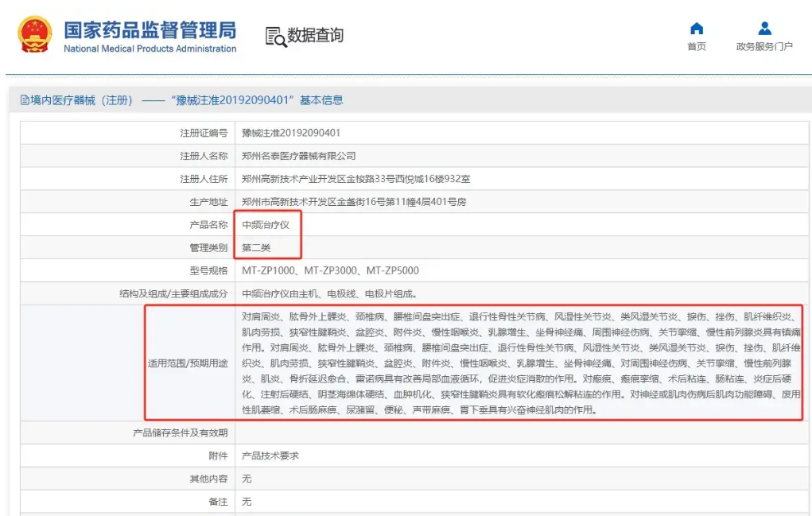Click the model specification MT-ZP1000、MT-ZP3000、MT-ZP5000
The height and width of the screenshot is (516, 812).
pyautogui.click(x=330, y=271)
